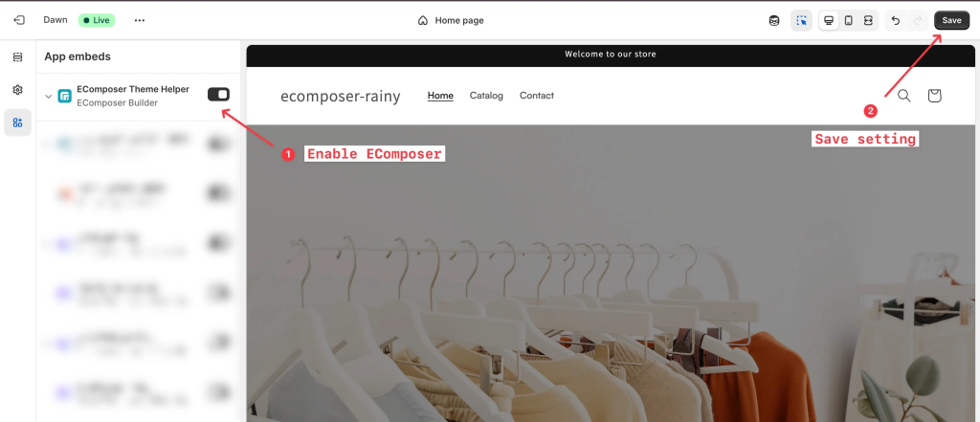Image resolution: width=980 pixels, height=422 pixels.
Task: Switch to desktop preview icon
Action: pos(829,21)
